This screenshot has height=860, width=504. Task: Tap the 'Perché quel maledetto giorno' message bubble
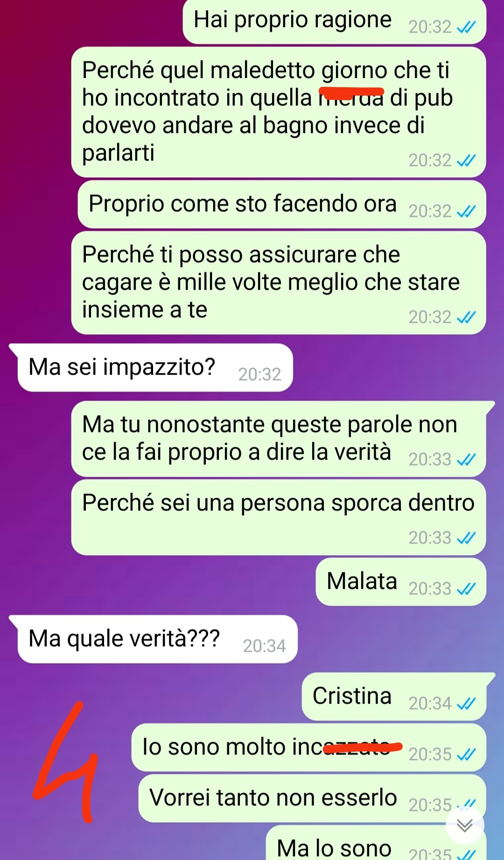click(279, 112)
